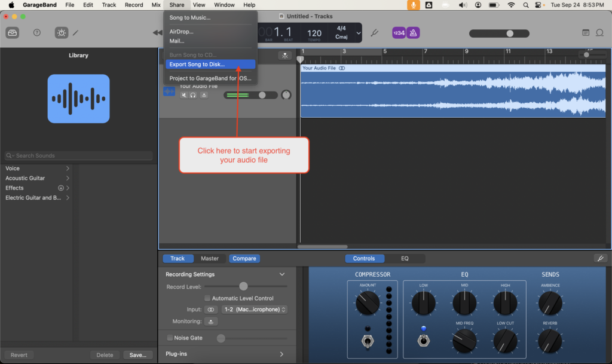The height and width of the screenshot is (364, 612).
Task: Toggle input monitoring on the track header
Action: pyautogui.click(x=204, y=95)
